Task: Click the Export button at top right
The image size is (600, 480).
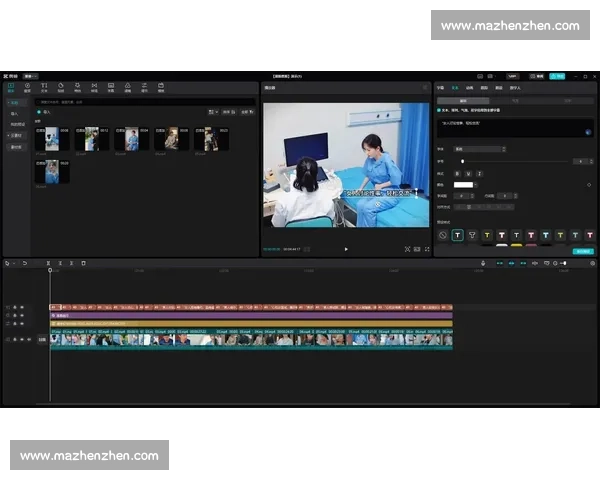Action: tap(557, 75)
